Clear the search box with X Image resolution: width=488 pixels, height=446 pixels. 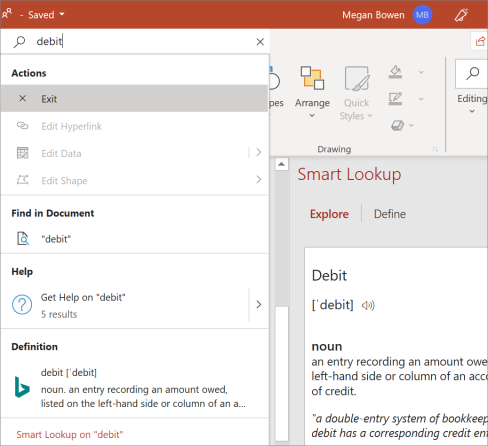click(x=260, y=42)
